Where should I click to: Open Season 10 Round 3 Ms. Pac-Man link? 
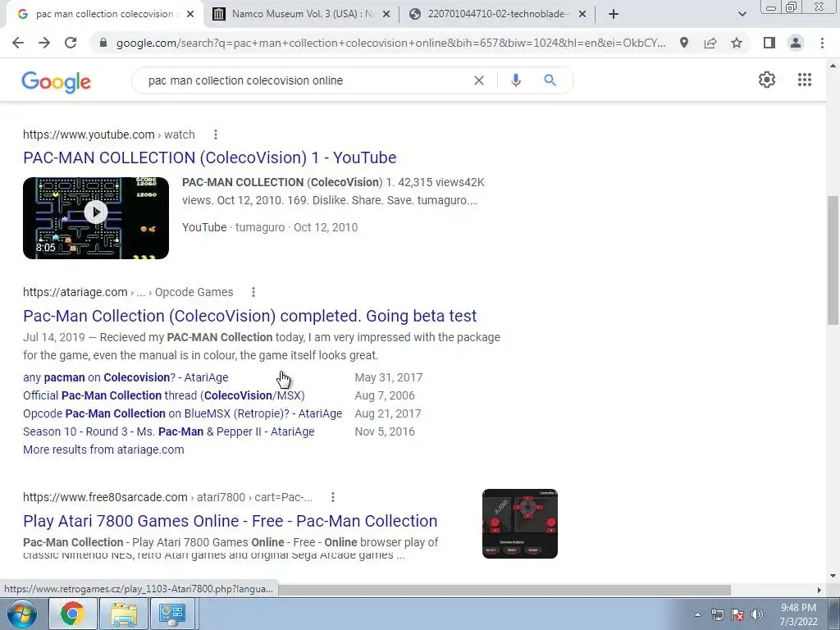(169, 431)
